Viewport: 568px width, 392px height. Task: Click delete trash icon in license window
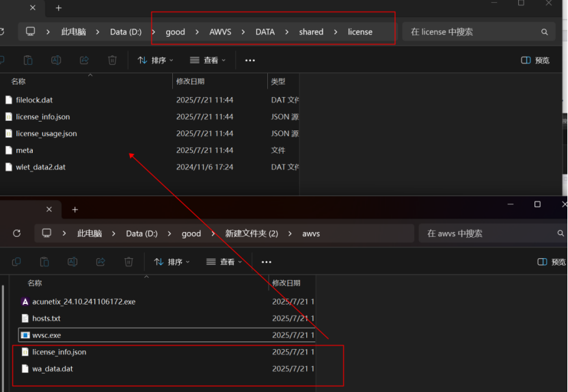pos(112,60)
